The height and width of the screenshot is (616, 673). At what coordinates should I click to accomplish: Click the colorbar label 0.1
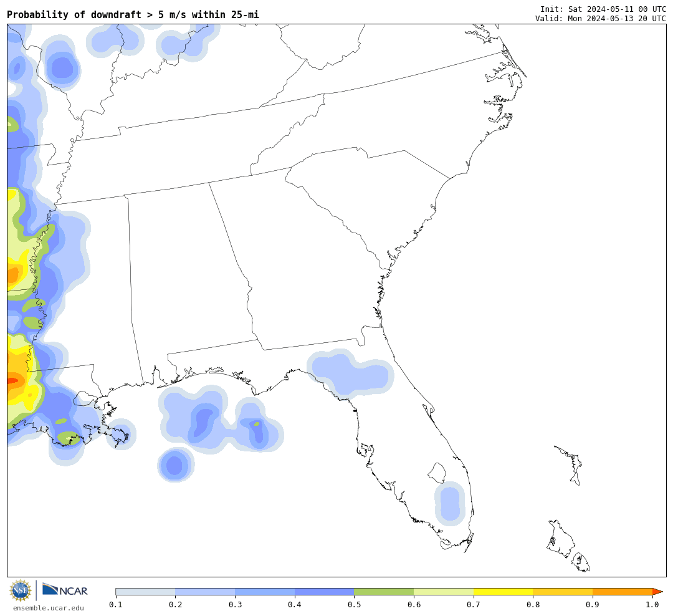click(116, 605)
